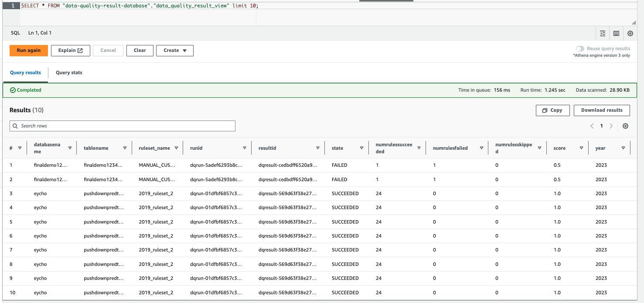The height and width of the screenshot is (303, 644).
Task: Sort by the year column arrow
Action: click(623, 148)
